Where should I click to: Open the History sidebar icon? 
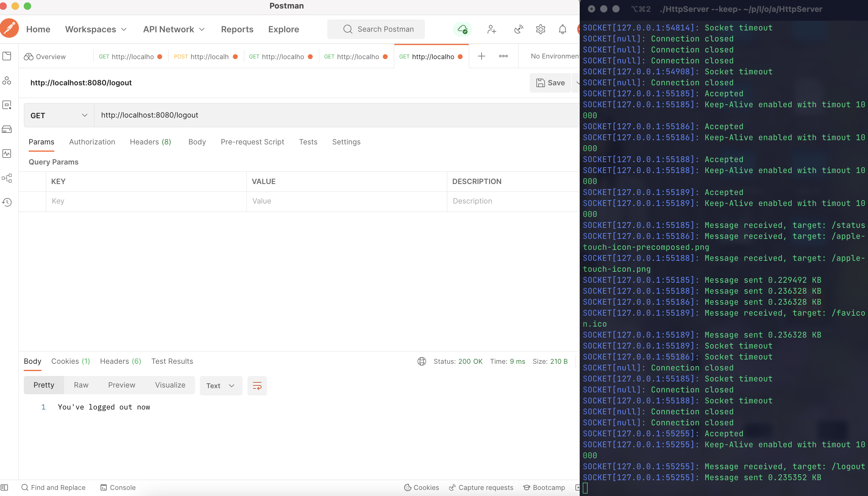7,202
